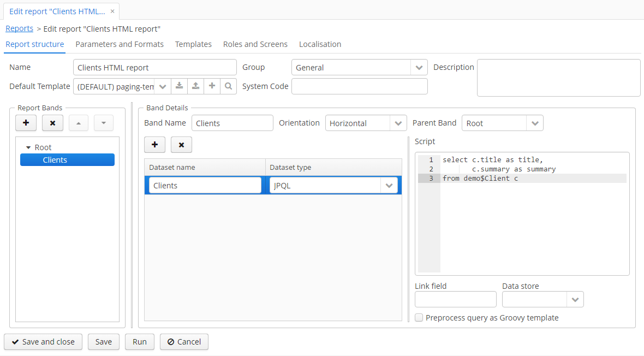Open the Group dropdown
Screen dimensions: 644x356
(x=419, y=68)
